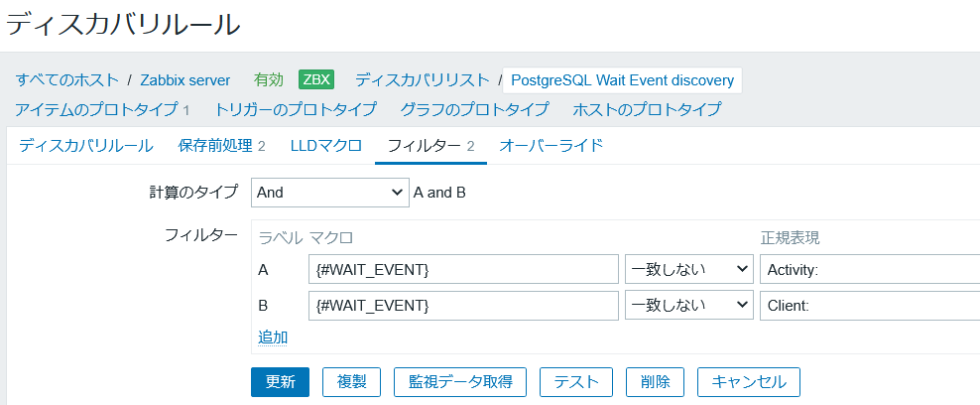
Task: Open the 計算のタイプ dropdown set to And
Action: point(329,193)
